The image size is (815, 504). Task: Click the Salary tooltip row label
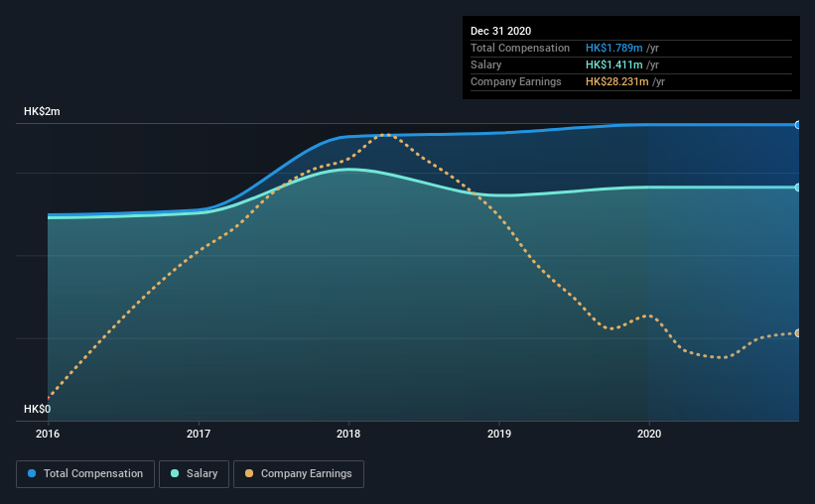486,64
